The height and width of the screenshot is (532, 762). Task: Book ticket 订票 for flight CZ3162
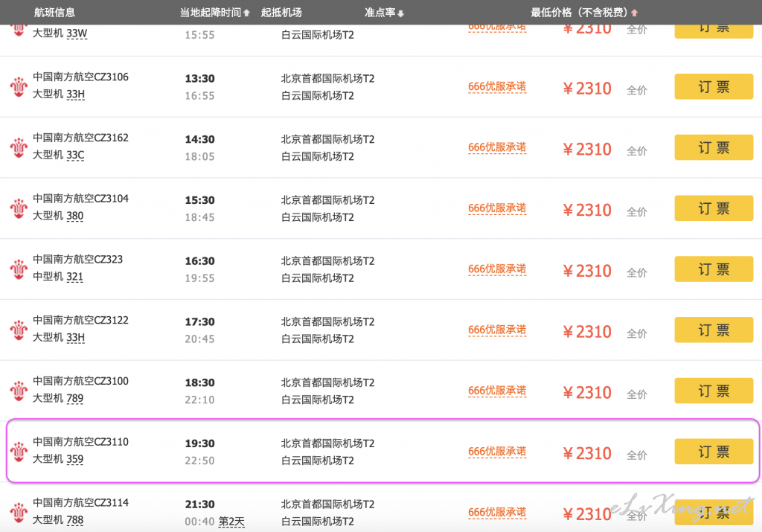coord(714,147)
